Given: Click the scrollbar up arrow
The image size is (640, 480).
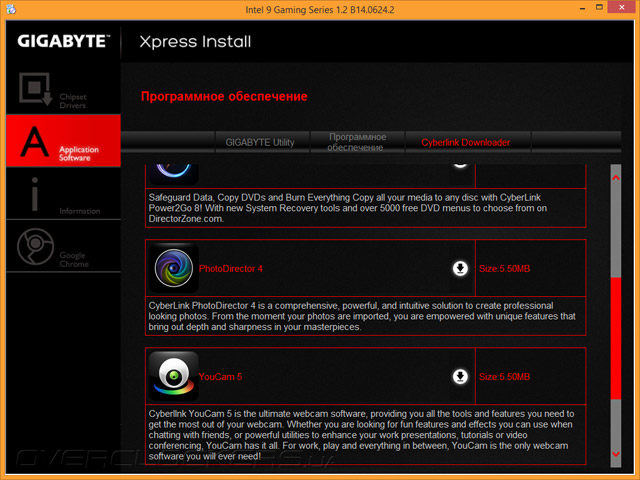Looking at the screenshot, I should point(616,178).
